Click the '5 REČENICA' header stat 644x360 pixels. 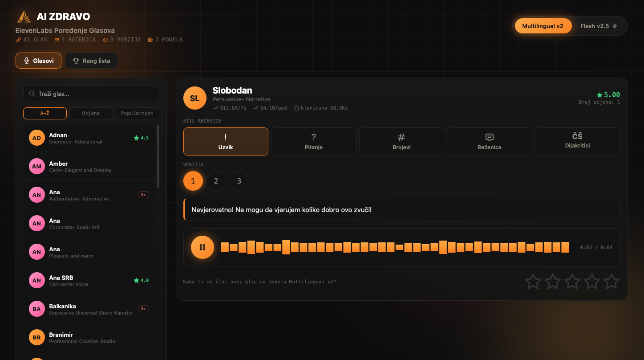75,40
